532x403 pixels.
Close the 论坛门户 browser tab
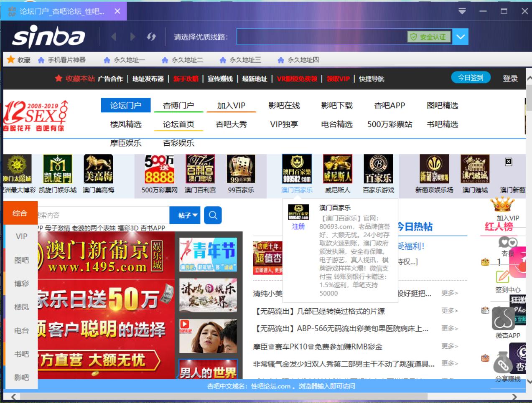[117, 11]
